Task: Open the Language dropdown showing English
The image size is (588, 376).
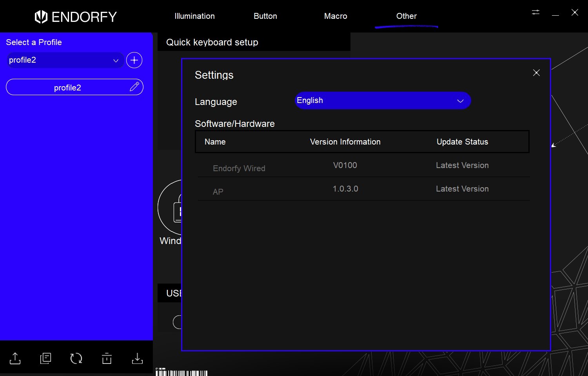Action: [383, 101]
